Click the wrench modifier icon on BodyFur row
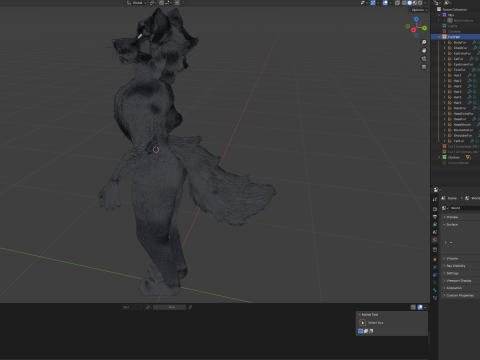480x360 pixels. [474, 42]
